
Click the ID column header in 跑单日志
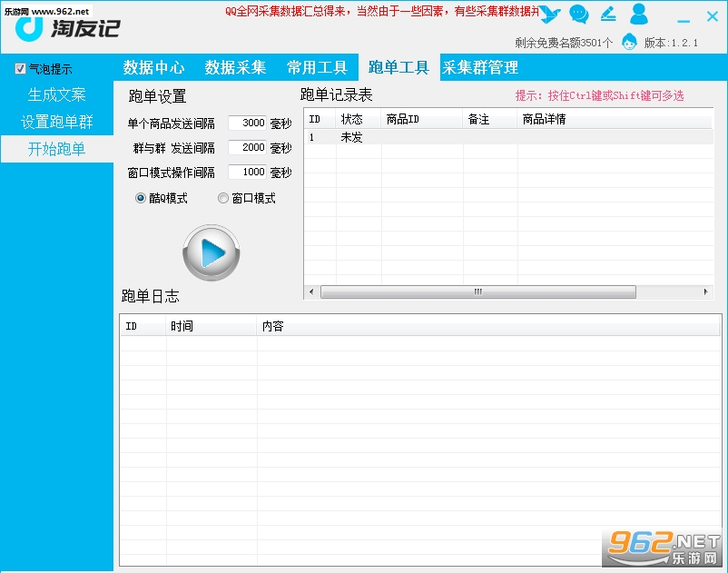pos(143,326)
